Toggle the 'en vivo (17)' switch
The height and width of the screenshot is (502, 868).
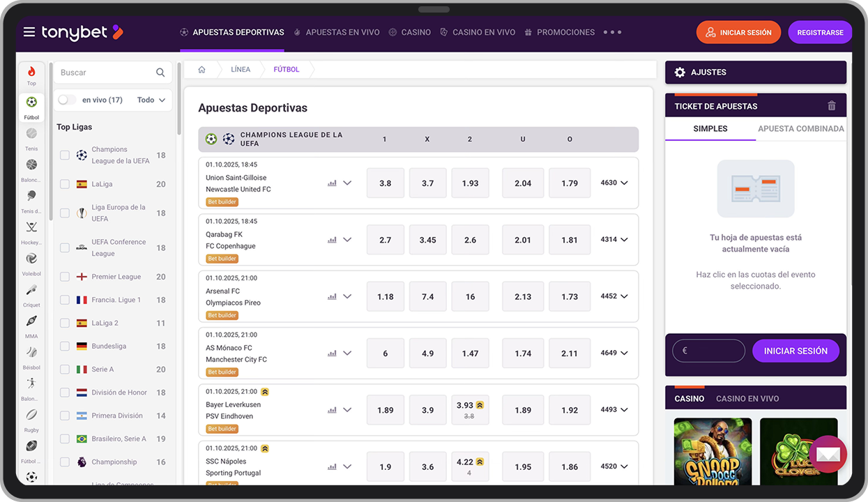(67, 100)
